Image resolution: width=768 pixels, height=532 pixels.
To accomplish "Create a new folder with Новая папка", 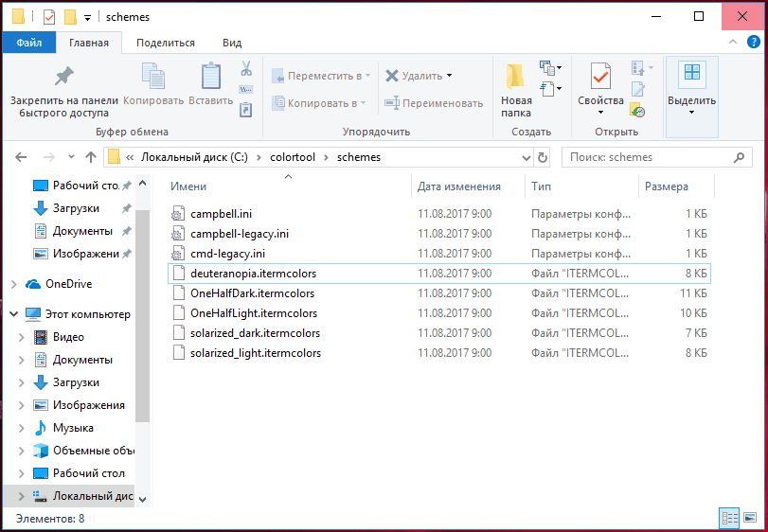I will [x=516, y=91].
